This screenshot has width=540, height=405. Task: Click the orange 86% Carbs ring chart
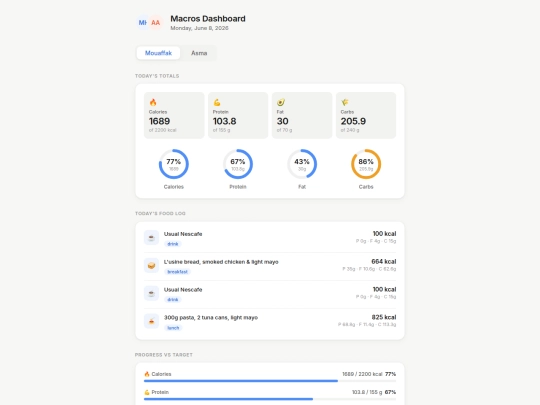coord(366,164)
